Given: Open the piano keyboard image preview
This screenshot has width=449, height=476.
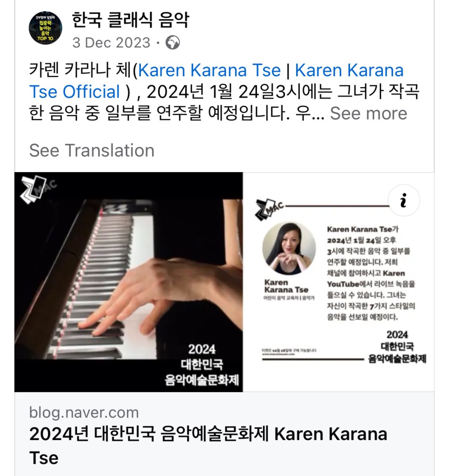Looking at the screenshot, I should click(x=129, y=282).
